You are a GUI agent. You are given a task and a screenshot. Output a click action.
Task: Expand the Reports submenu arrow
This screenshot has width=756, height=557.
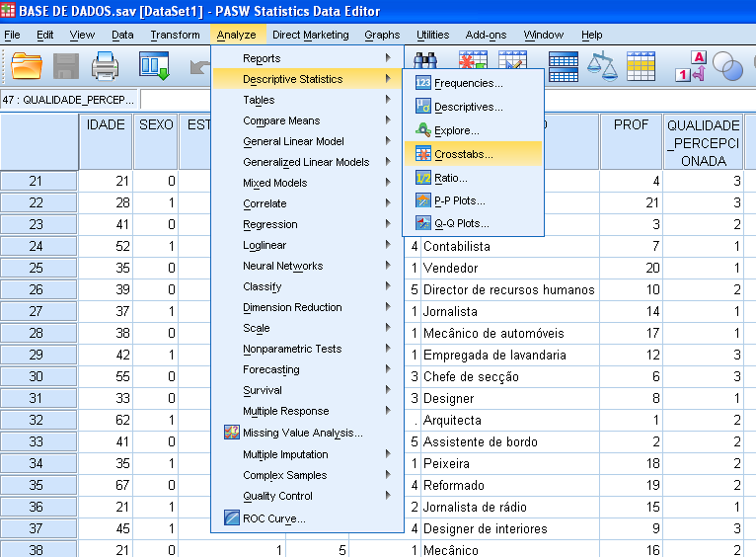[x=388, y=58]
